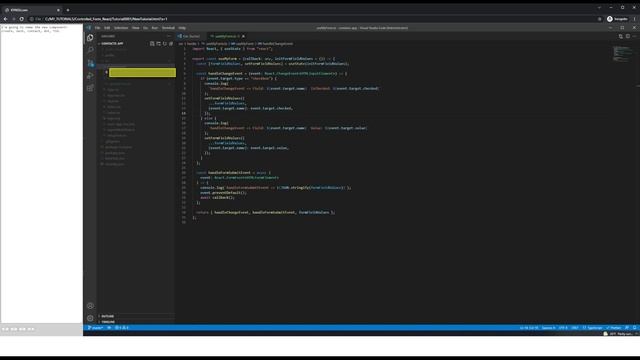640x360 pixels.
Task: Open the browser three-dot menu
Action: (x=635, y=19)
